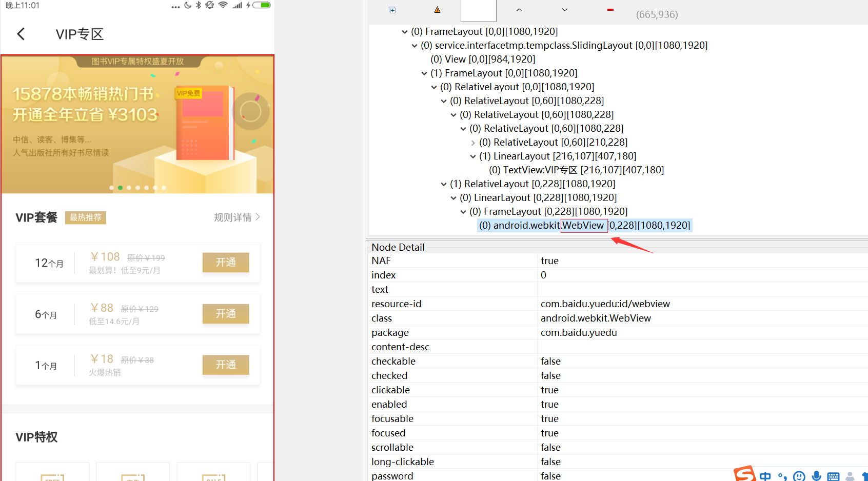Viewport: 868px width, 481px height.
Task: Click the red minus icon in toolbar
Action: coord(610,10)
